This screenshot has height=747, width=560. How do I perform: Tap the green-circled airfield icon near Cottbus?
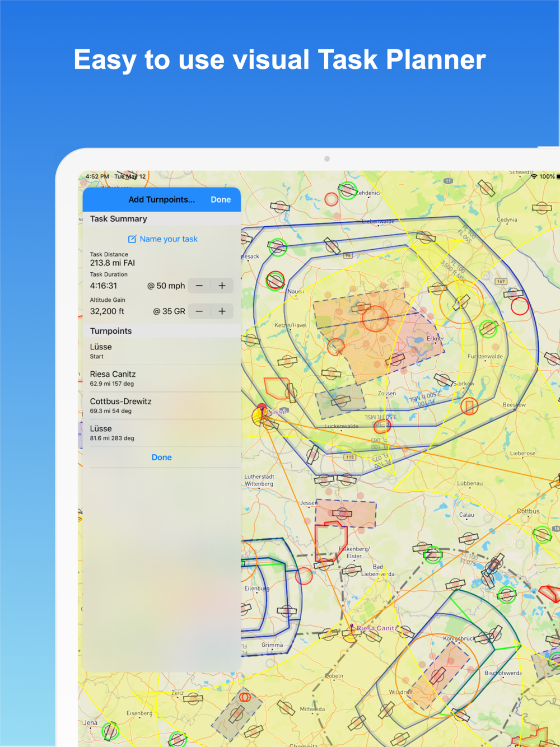(x=542, y=534)
